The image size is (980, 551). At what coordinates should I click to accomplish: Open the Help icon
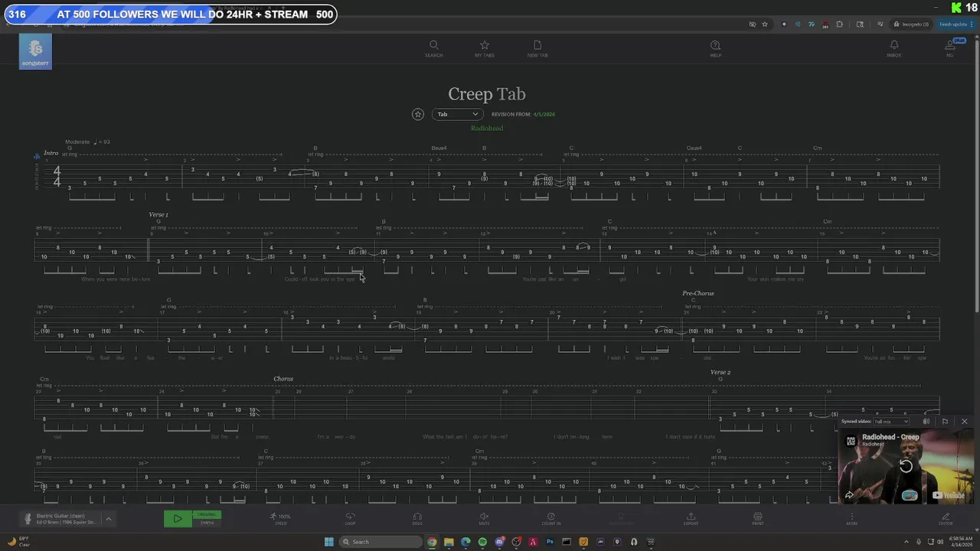pos(715,48)
